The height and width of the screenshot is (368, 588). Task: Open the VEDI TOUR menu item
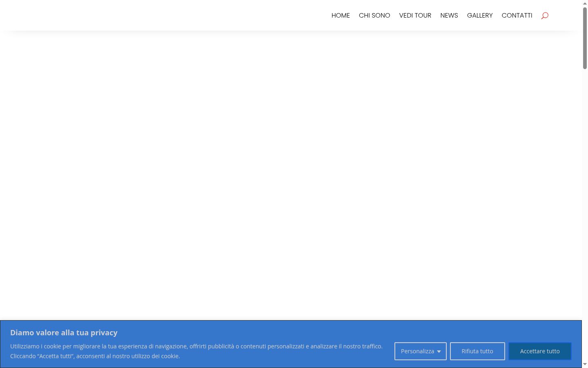point(415,16)
